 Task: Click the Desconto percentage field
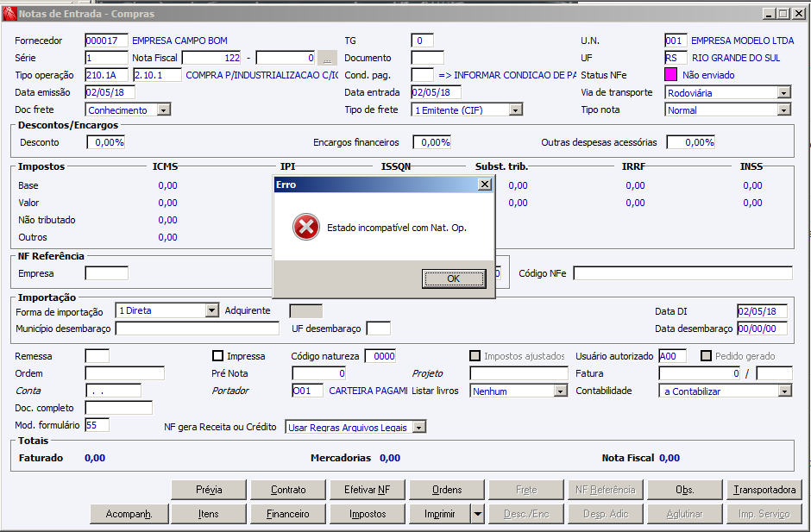coord(105,142)
